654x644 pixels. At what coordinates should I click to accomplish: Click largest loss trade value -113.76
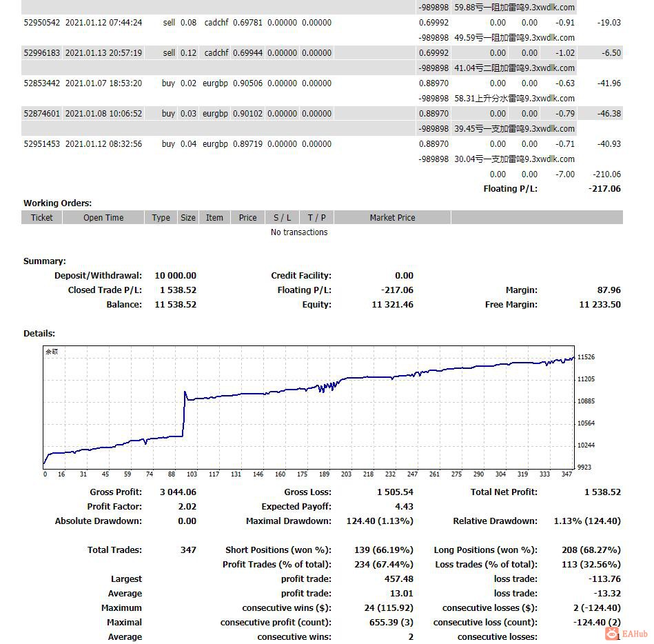(605, 579)
